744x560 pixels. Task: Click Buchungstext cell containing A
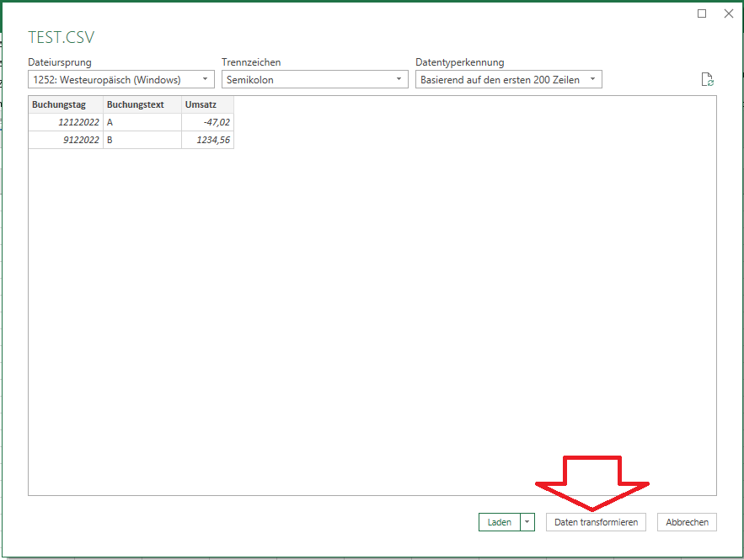(x=142, y=122)
